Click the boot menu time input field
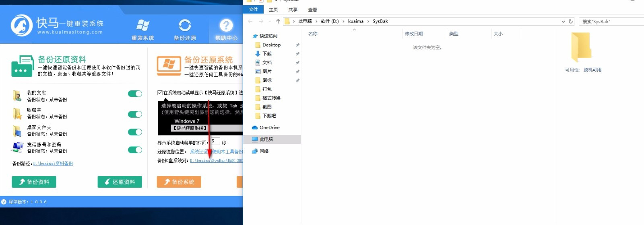This screenshot has width=644, height=225. pos(215,141)
